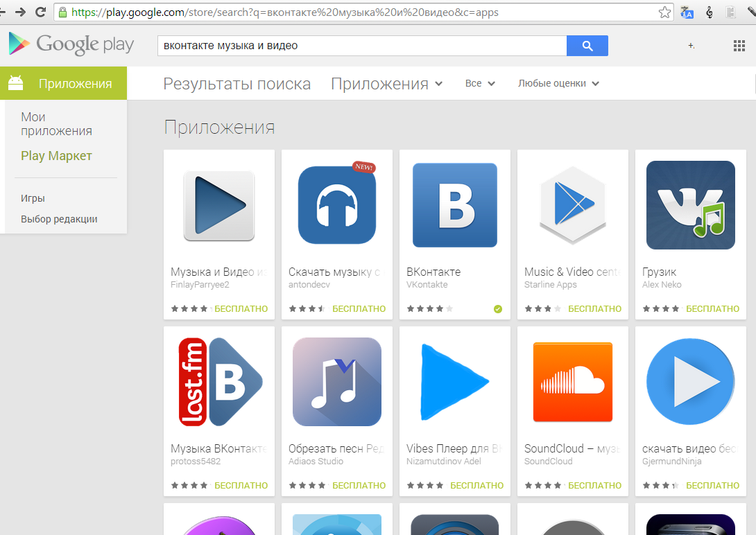Reload the page with the refresh icon

tap(41, 12)
